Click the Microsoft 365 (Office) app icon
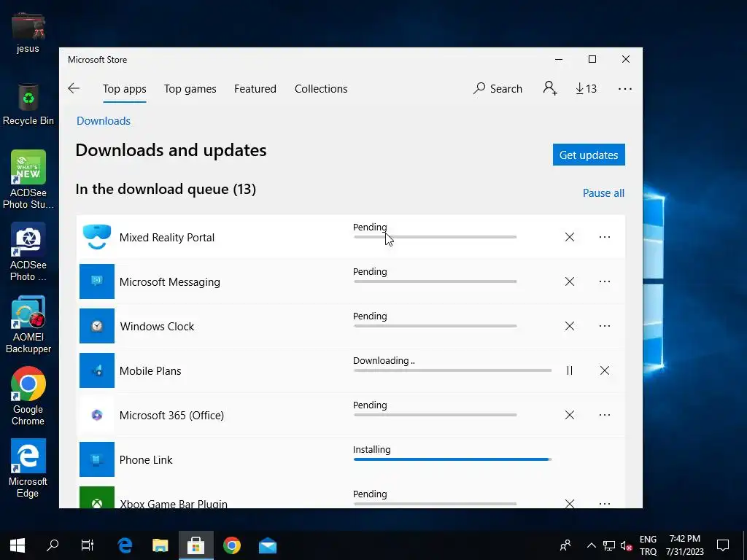 coord(97,415)
